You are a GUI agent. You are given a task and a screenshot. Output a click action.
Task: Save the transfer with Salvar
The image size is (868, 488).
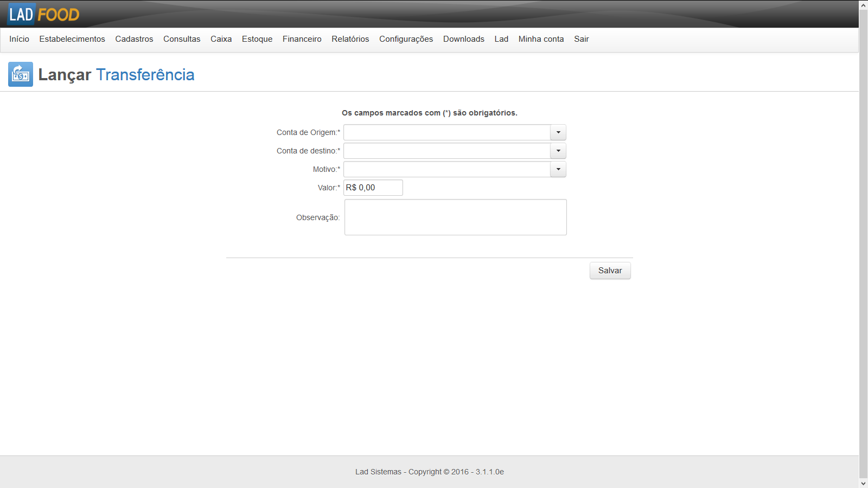610,271
